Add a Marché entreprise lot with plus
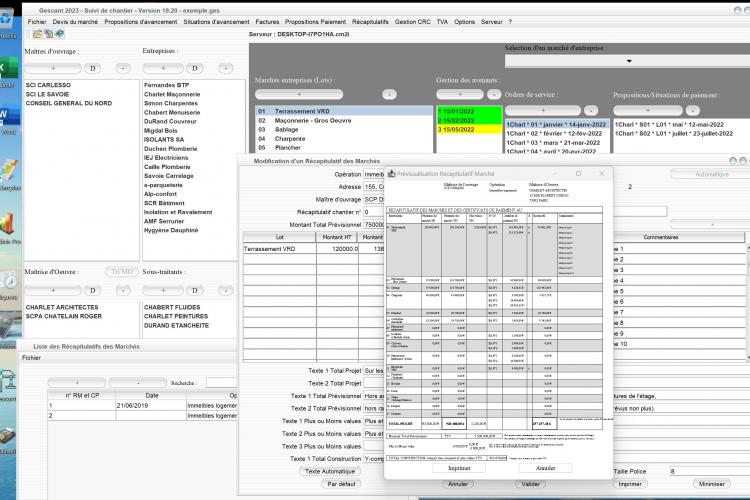 [299, 94]
